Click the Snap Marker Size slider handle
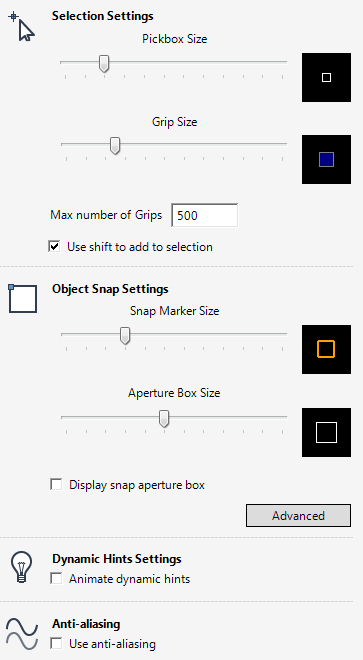The image size is (363, 660). click(125, 335)
